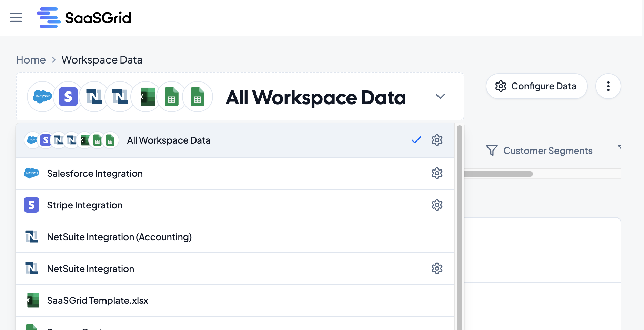Image resolution: width=644 pixels, height=330 pixels.
Task: Open settings gear for Stripe Integration
Action: click(437, 205)
